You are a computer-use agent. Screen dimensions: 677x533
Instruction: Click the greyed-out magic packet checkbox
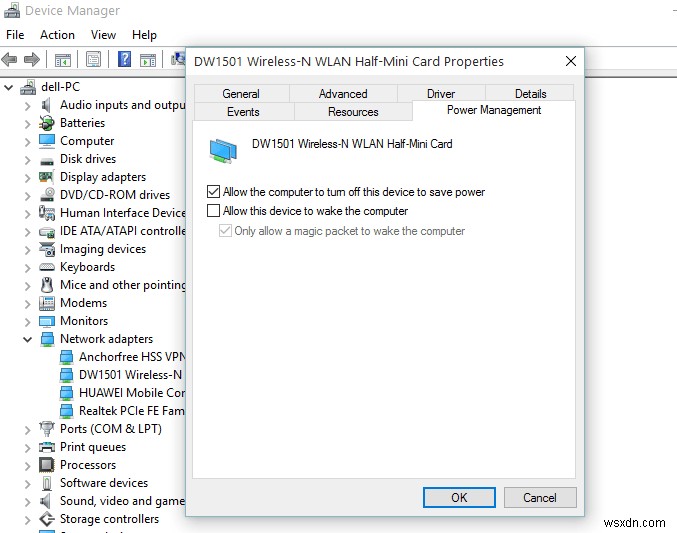[225, 230]
